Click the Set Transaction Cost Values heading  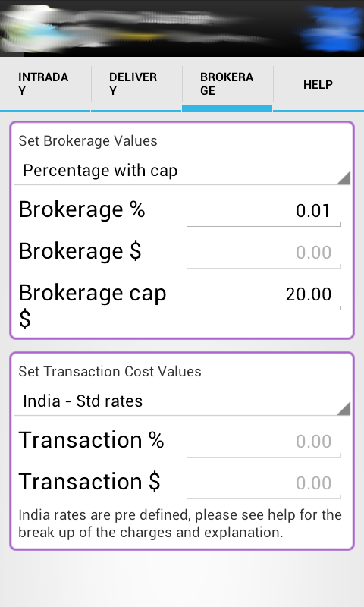[110, 372]
